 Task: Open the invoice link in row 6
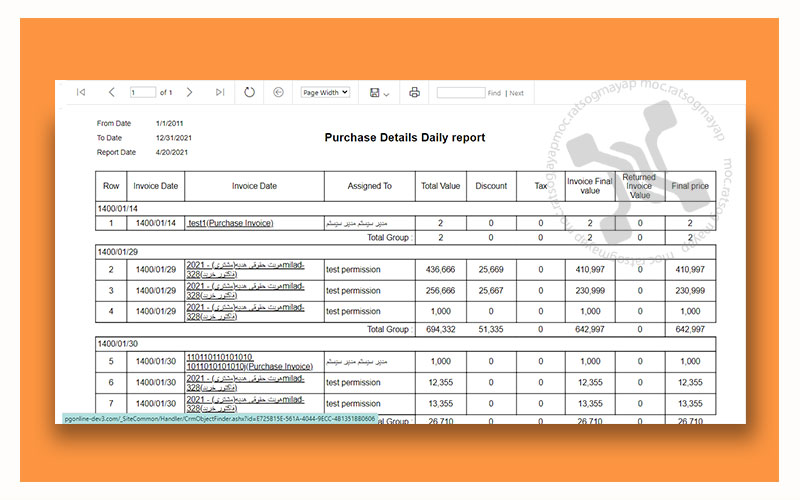246,382
